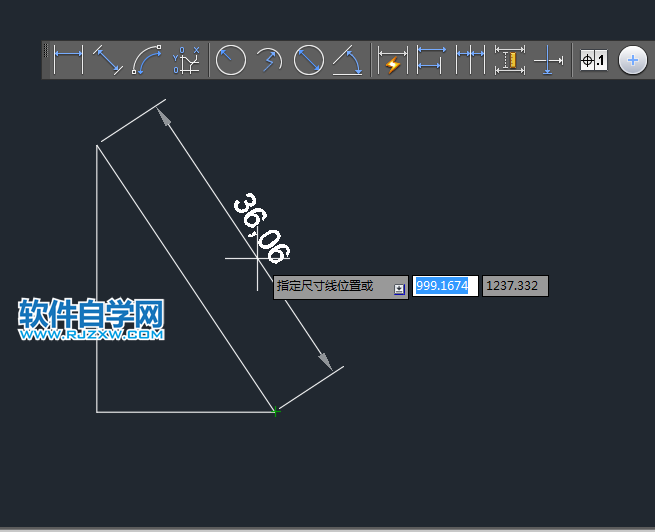The image size is (655, 532).
Task: Select the Baseline dimension tool
Action: (x=432, y=60)
